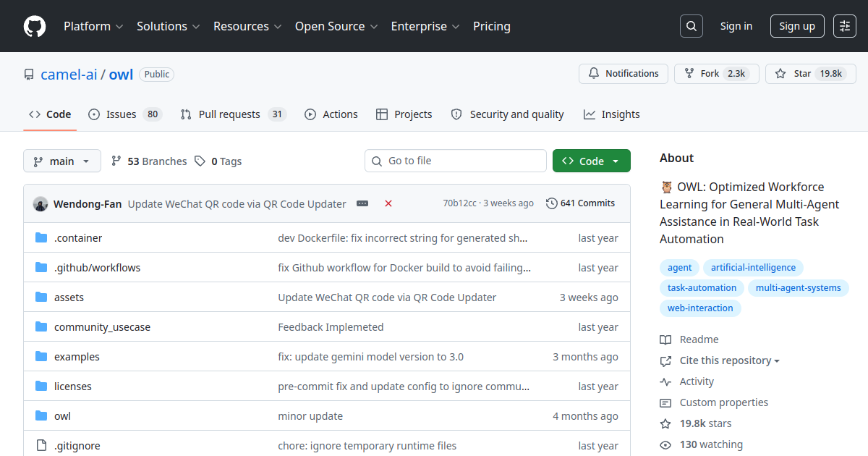Image resolution: width=868 pixels, height=456 pixels.
Task: Click the commit history clock icon
Action: click(x=552, y=203)
